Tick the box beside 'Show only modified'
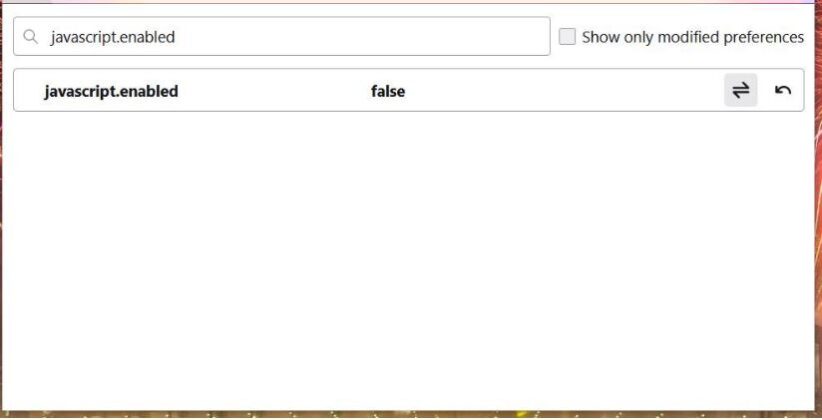The image size is (822, 420). pos(567,37)
